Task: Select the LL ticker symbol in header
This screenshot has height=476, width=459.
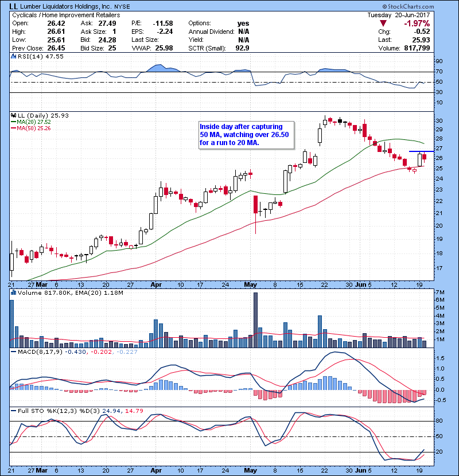Action: pos(13,6)
